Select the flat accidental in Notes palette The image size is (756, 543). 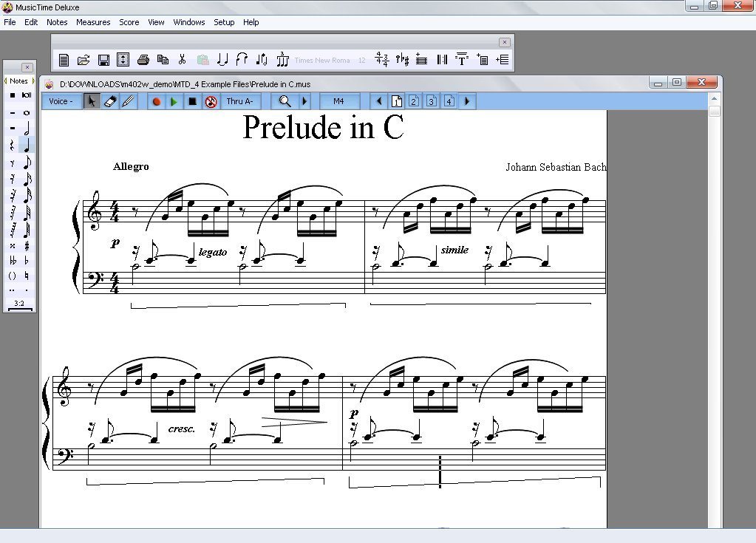click(x=27, y=261)
